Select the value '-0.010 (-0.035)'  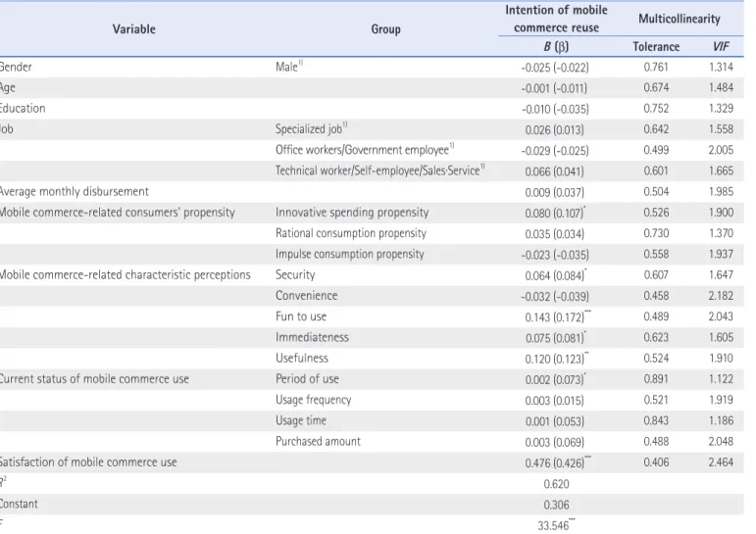[555, 109]
